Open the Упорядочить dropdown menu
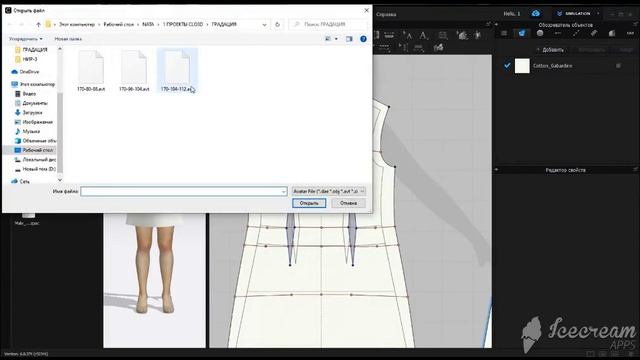 [x=26, y=39]
